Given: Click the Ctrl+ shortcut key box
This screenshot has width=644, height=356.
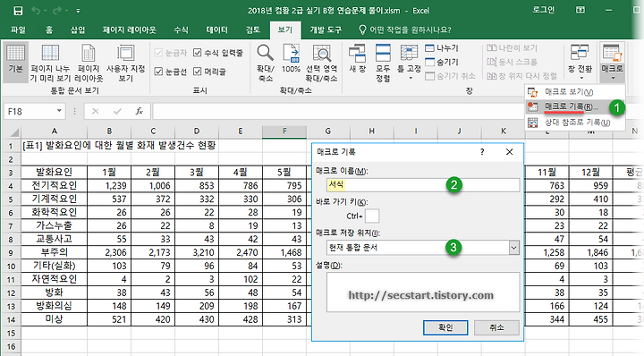Looking at the screenshot, I should pos(372,216).
